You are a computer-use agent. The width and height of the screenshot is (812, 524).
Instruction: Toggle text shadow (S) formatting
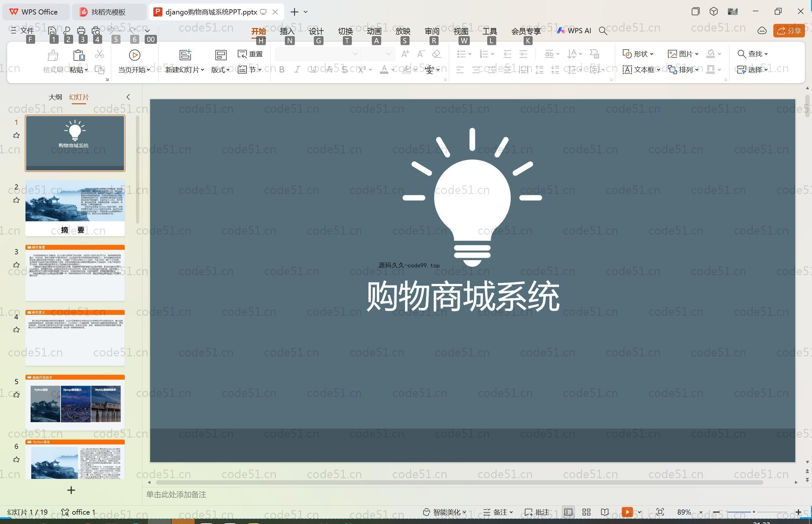coord(345,70)
